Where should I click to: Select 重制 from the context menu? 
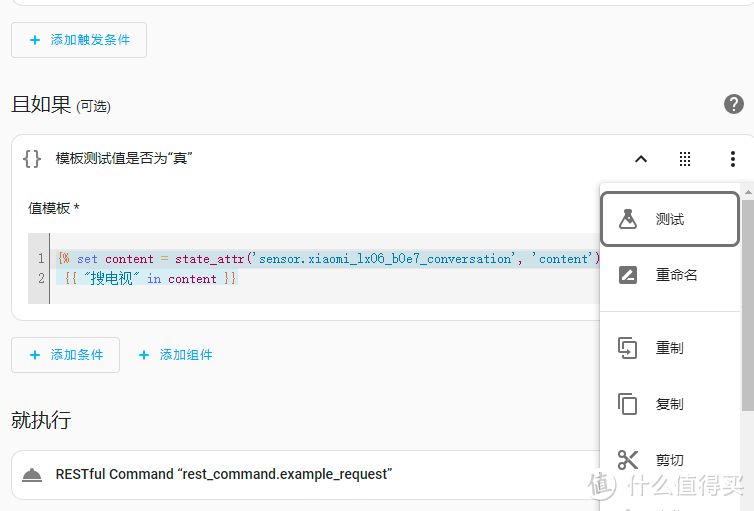coord(670,348)
